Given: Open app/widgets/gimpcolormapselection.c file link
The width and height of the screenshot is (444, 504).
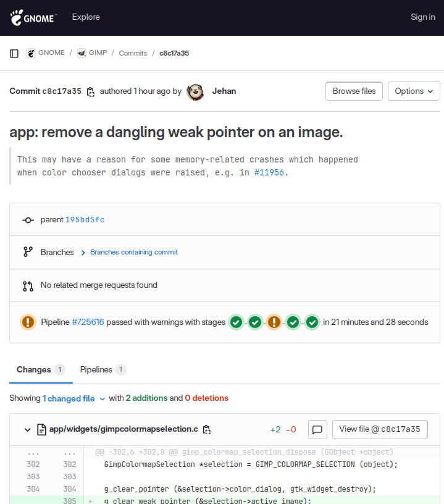Looking at the screenshot, I should tap(124, 429).
